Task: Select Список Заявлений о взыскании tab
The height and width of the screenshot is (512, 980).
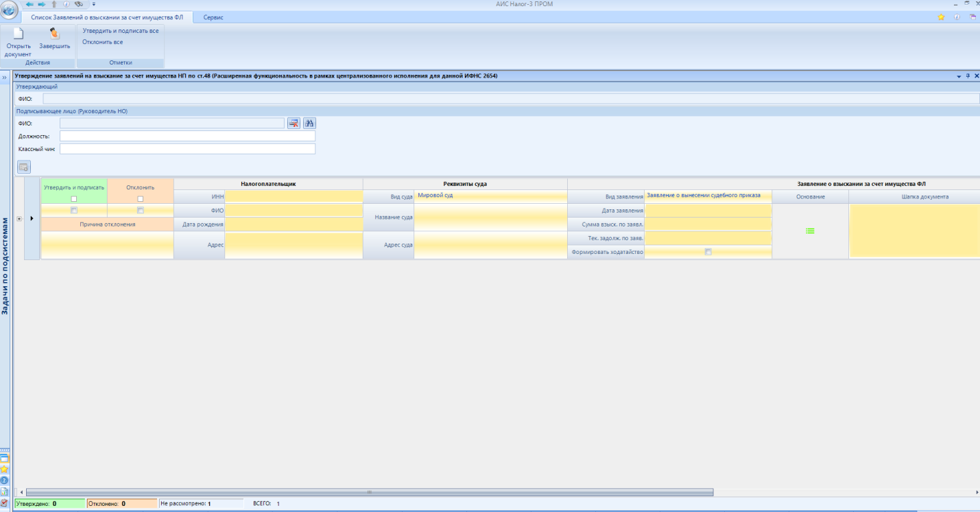Action: pos(108,17)
